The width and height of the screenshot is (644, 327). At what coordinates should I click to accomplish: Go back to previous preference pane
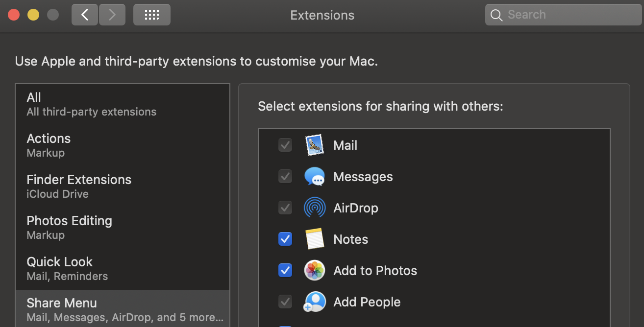pos(85,15)
